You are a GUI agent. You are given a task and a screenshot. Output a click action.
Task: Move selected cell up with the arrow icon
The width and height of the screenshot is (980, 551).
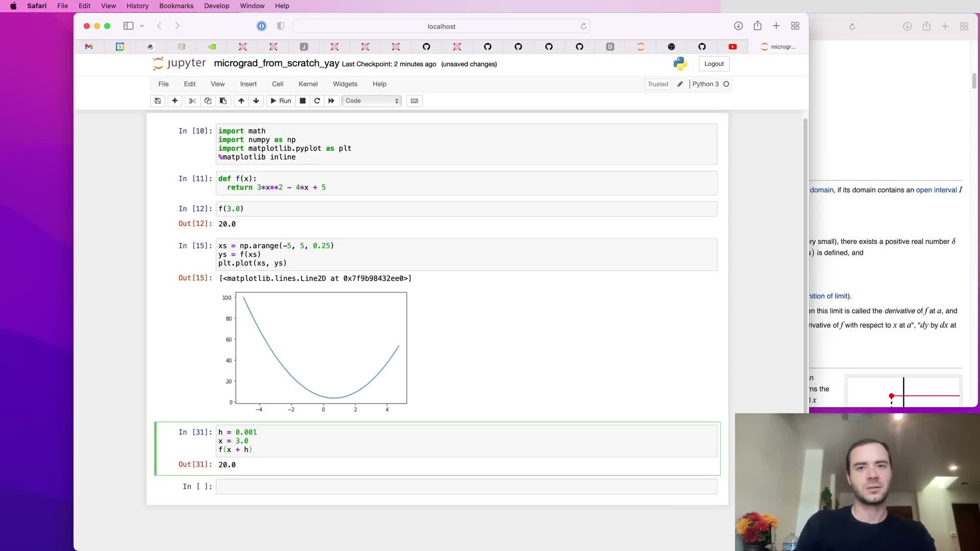click(241, 101)
